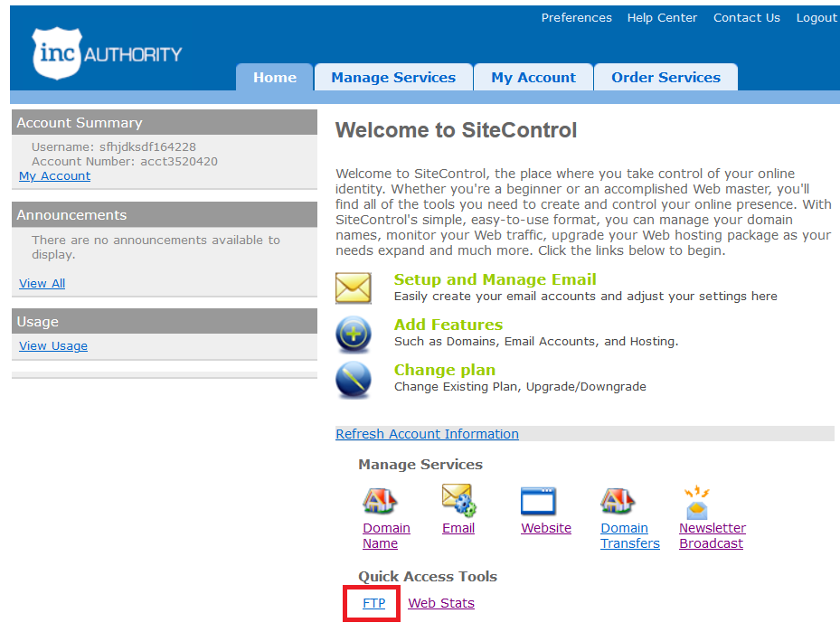Image resolution: width=840 pixels, height=632 pixels.
Task: Click Contact Us in the header
Action: pyautogui.click(x=747, y=18)
